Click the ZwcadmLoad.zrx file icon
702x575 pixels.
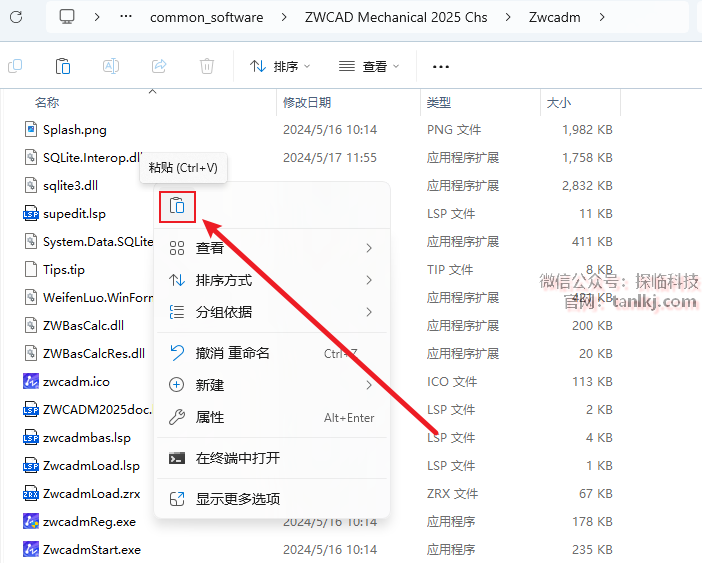click(31, 493)
